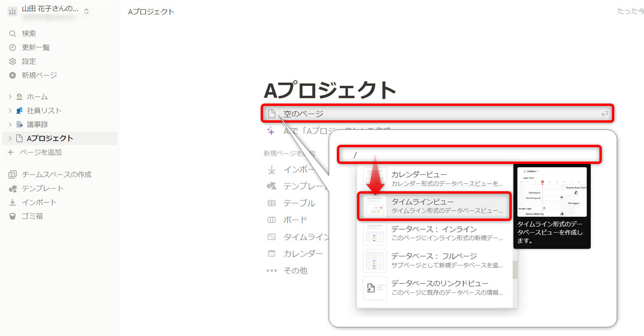Select タイムラインビュー from the slash menu

[x=435, y=206]
